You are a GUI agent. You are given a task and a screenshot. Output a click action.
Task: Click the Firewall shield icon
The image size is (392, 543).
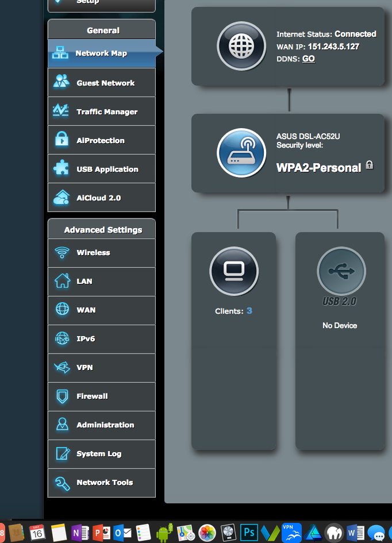(62, 396)
